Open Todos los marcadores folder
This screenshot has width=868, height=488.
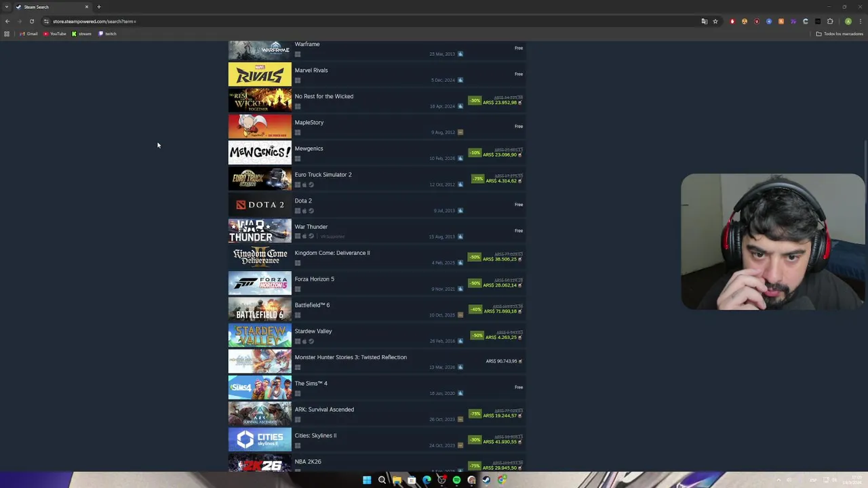point(840,34)
